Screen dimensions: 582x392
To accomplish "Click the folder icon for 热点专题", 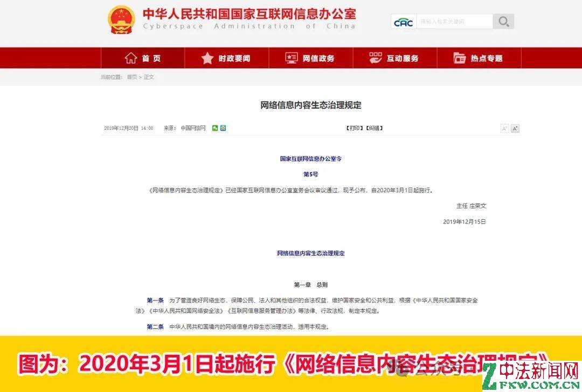I will pos(459,58).
